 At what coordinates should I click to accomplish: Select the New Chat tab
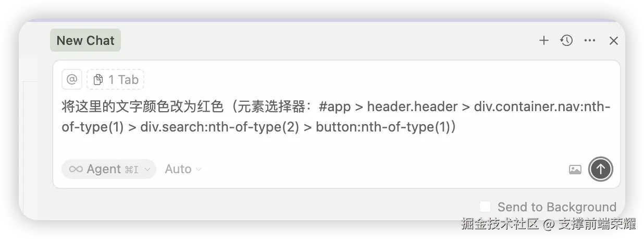coord(85,40)
